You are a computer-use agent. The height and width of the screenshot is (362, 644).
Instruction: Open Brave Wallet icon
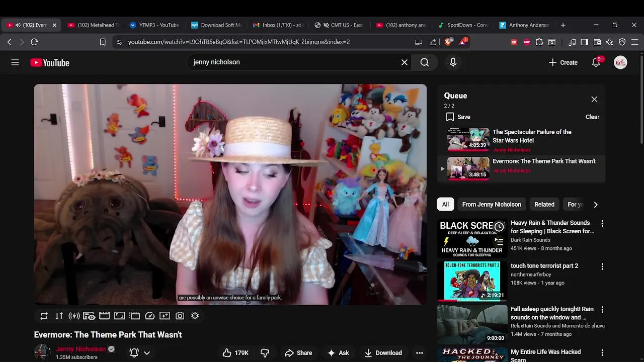click(x=597, y=42)
